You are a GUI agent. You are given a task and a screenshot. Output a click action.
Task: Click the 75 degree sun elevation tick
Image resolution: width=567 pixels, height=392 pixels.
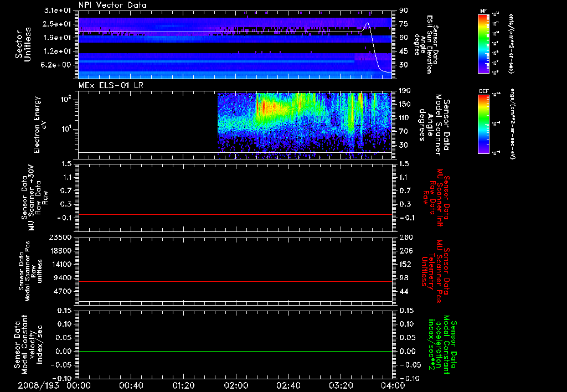pos(404,24)
